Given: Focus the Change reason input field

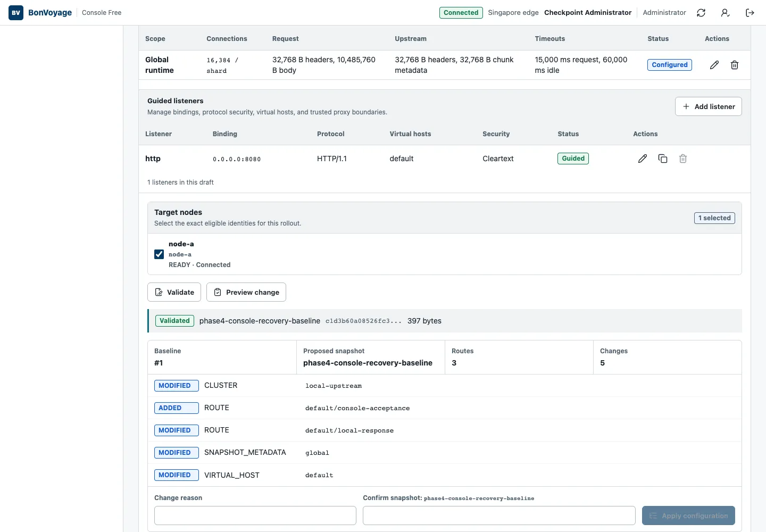Looking at the screenshot, I should (255, 516).
